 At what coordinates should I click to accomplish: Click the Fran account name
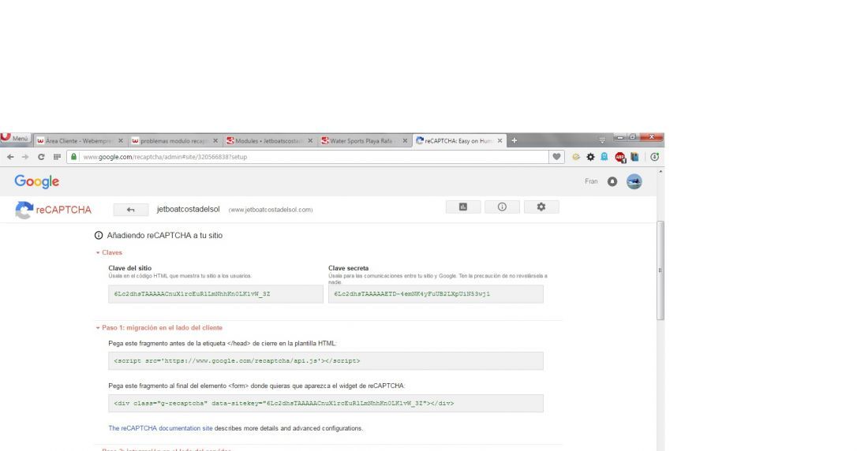click(591, 181)
